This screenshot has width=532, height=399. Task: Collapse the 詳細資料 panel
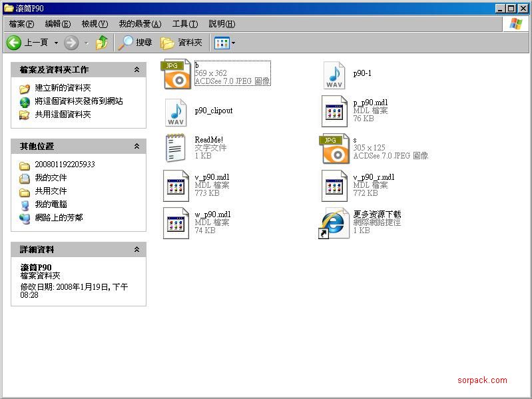136,250
